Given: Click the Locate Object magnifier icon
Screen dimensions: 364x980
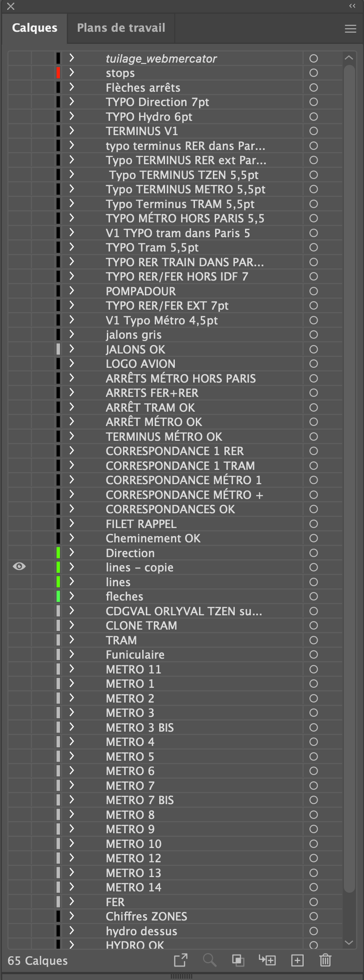Looking at the screenshot, I should tap(209, 960).
